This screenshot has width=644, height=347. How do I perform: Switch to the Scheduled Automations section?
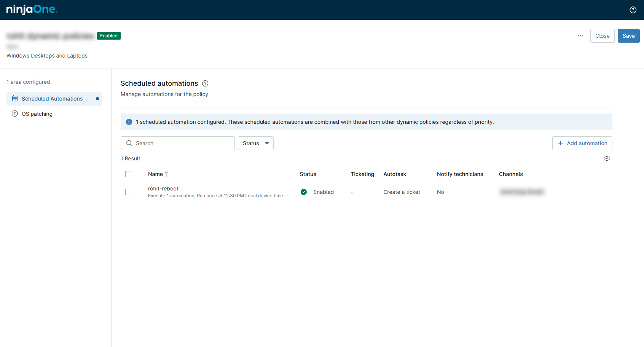(52, 98)
